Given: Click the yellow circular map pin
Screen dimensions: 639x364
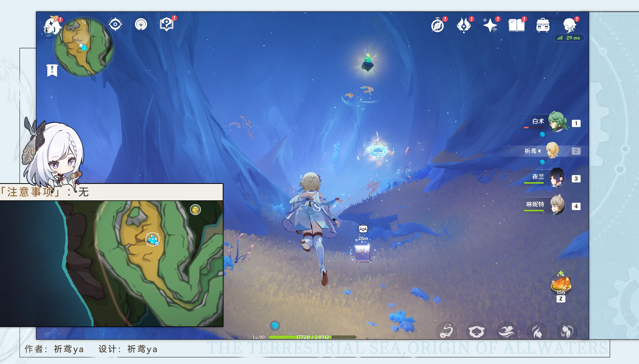Looking at the screenshot, I should pyautogui.click(x=195, y=210).
